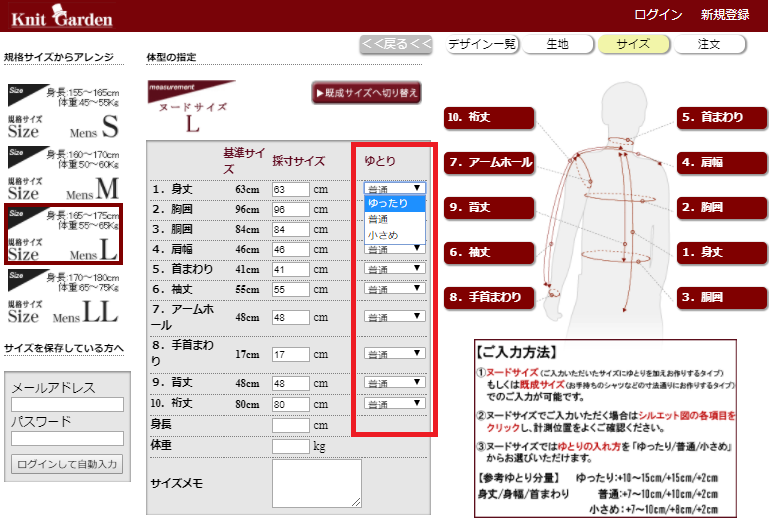The width and height of the screenshot is (769, 522).
Task: Open the ログイン link in the header
Action: click(658, 15)
